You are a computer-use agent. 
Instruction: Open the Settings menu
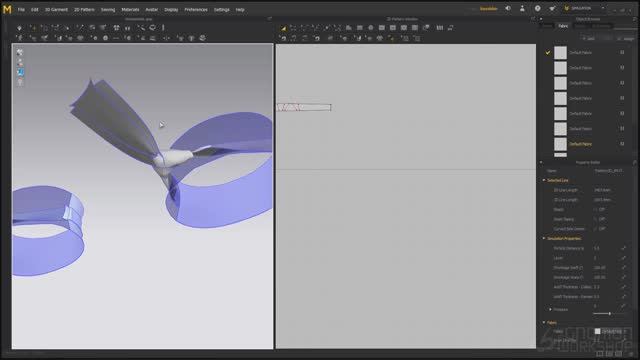point(222,9)
